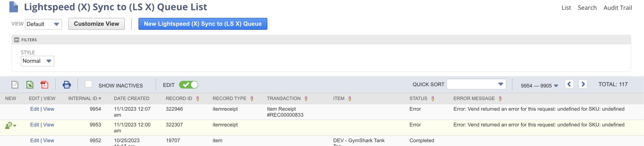The height and width of the screenshot is (146, 644).
Task: Open the View dropdown set to Default
Action: 43,24
